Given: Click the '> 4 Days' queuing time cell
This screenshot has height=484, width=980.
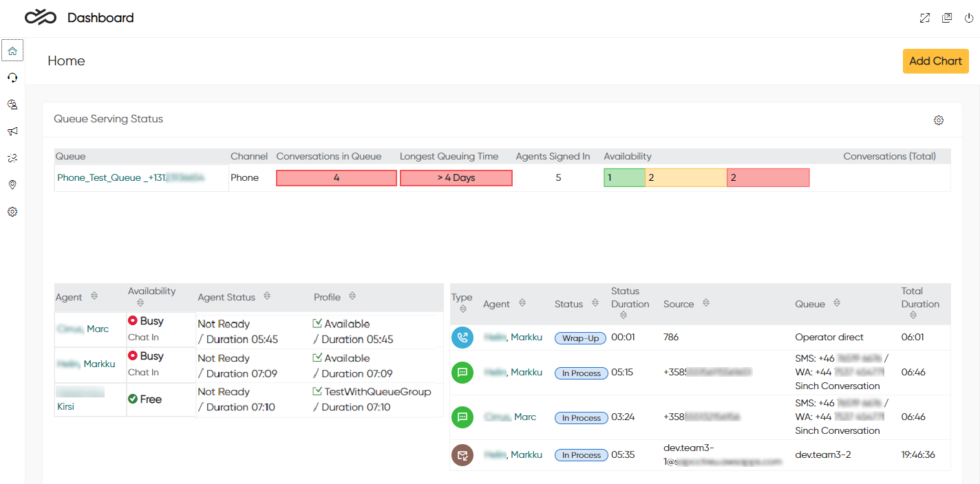Looking at the screenshot, I should [456, 178].
